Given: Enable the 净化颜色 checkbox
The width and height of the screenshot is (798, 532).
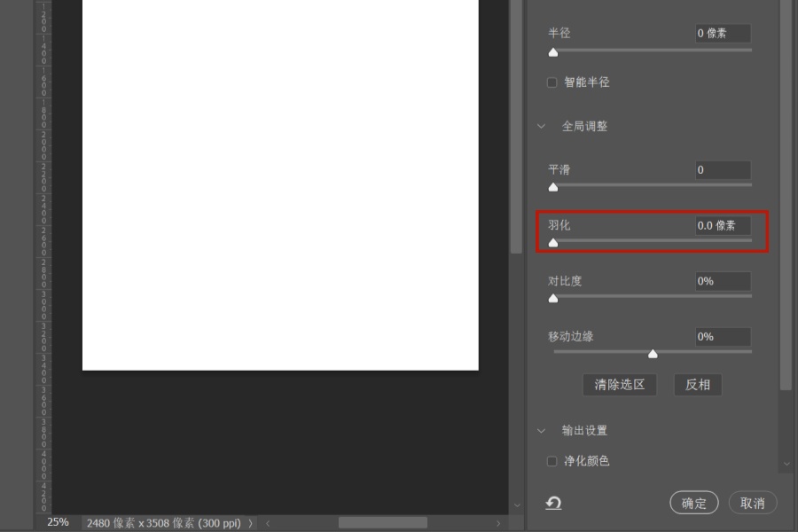Looking at the screenshot, I should coord(552,461).
